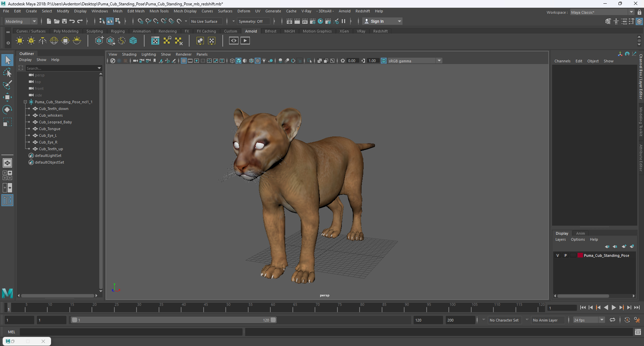644x346 pixels.
Task: Click the New Scene icon
Action: click(x=49, y=21)
